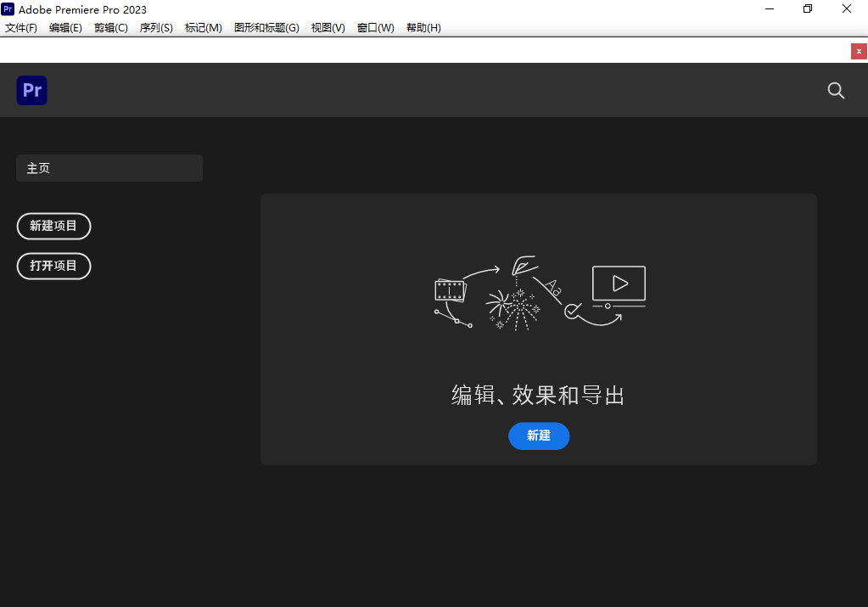Open the 视图(V) menu
This screenshot has height=607, width=868.
328,28
